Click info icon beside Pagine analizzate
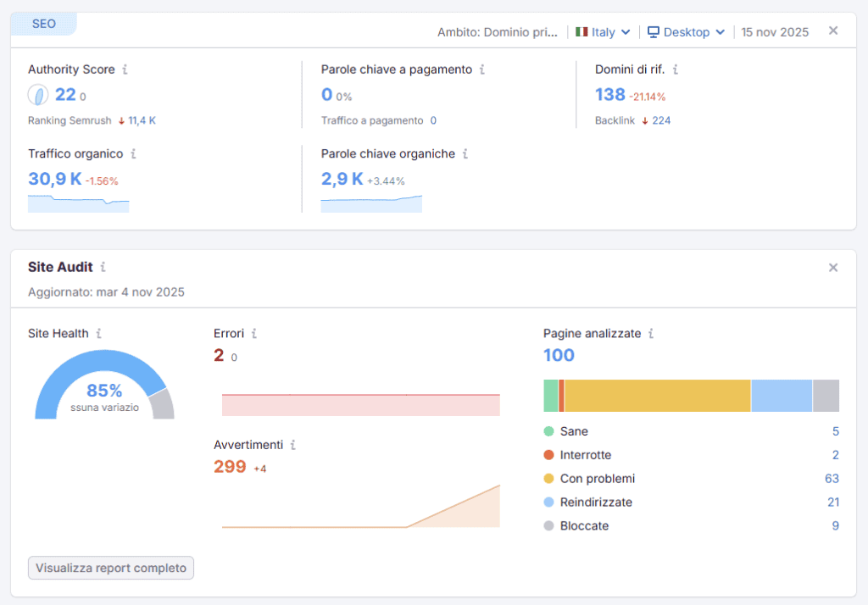This screenshot has height=605, width=868. (x=651, y=333)
